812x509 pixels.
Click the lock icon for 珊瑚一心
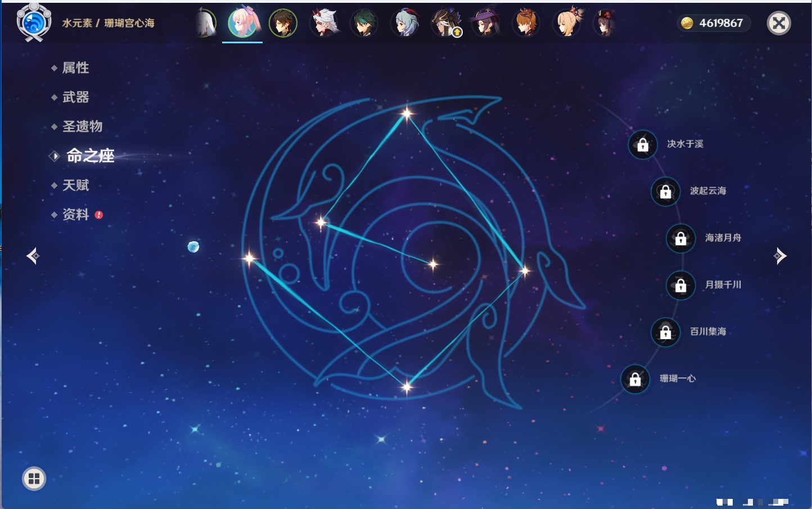tap(635, 379)
